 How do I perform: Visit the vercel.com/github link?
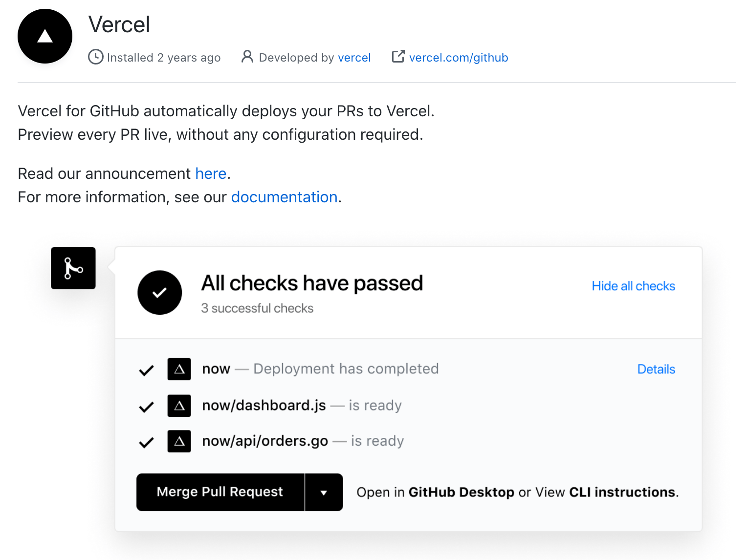coord(458,58)
